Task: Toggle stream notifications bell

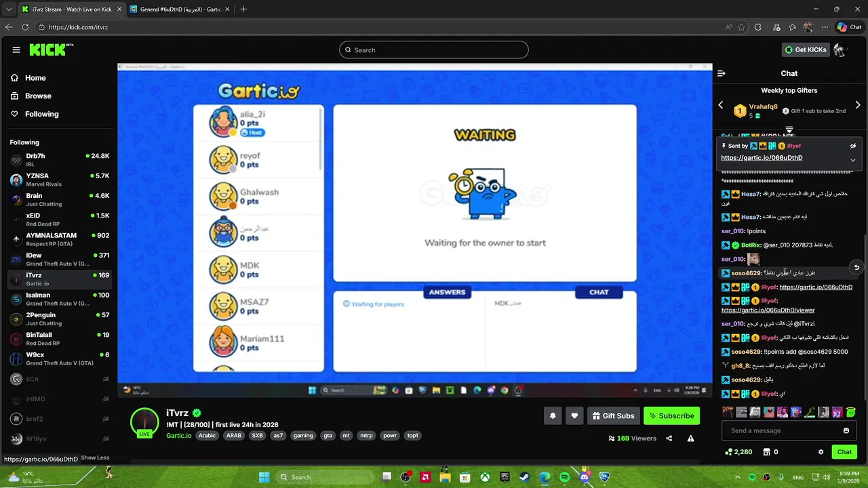Action: 553,415
